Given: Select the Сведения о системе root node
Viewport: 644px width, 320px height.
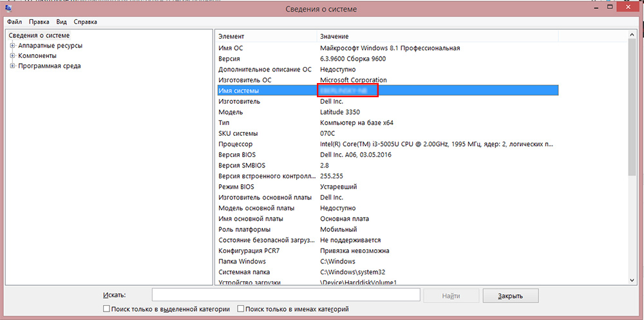Looking at the screenshot, I should [x=39, y=35].
